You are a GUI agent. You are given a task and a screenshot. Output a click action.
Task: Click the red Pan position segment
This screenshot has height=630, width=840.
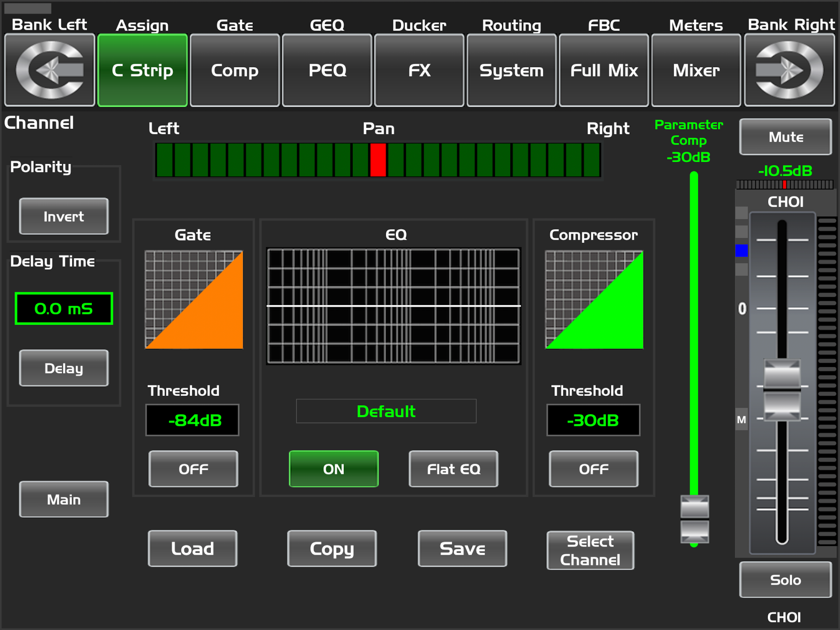[x=378, y=160]
